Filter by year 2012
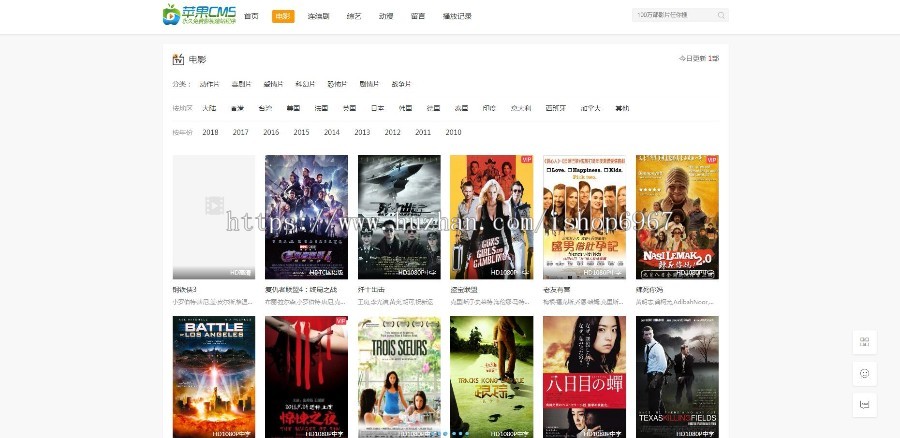The image size is (900, 438). click(393, 132)
